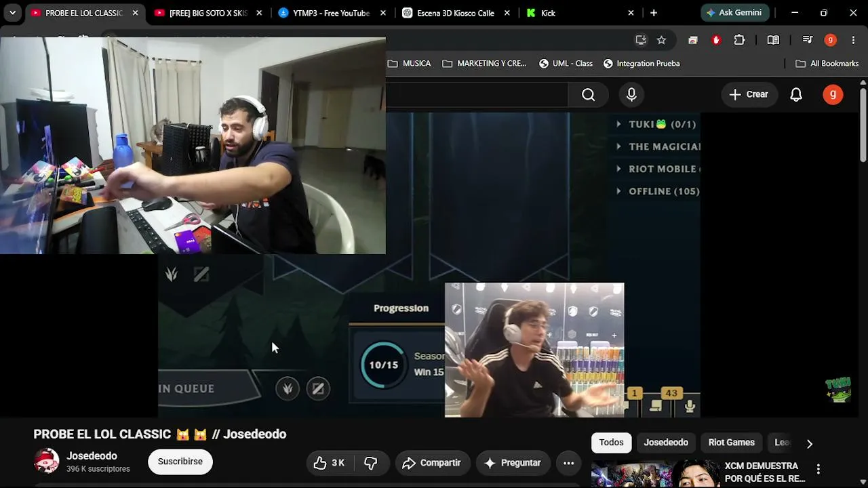Close the PROBE EL LOL CLASSIC tab
868x488 pixels.
click(135, 13)
